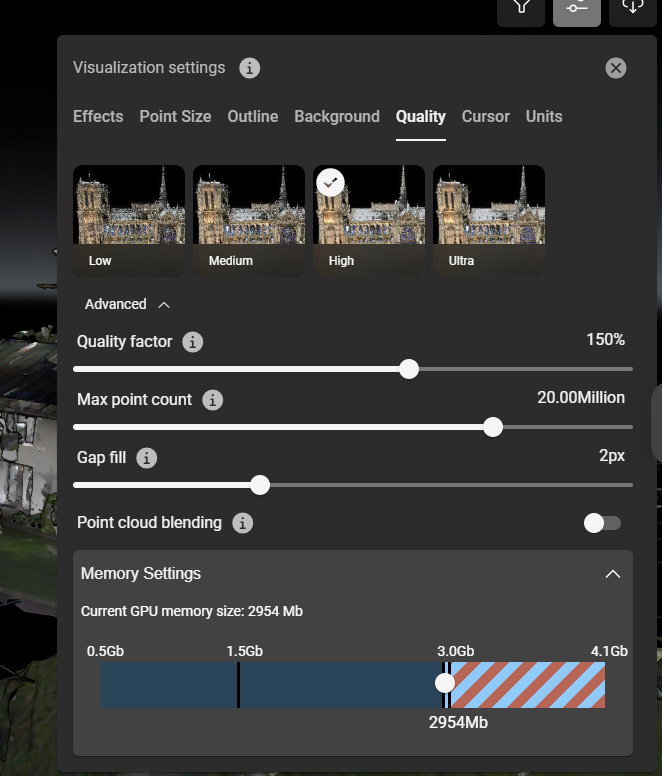Click the download icon in top toolbar
The width and height of the screenshot is (662, 776).
click(632, 7)
